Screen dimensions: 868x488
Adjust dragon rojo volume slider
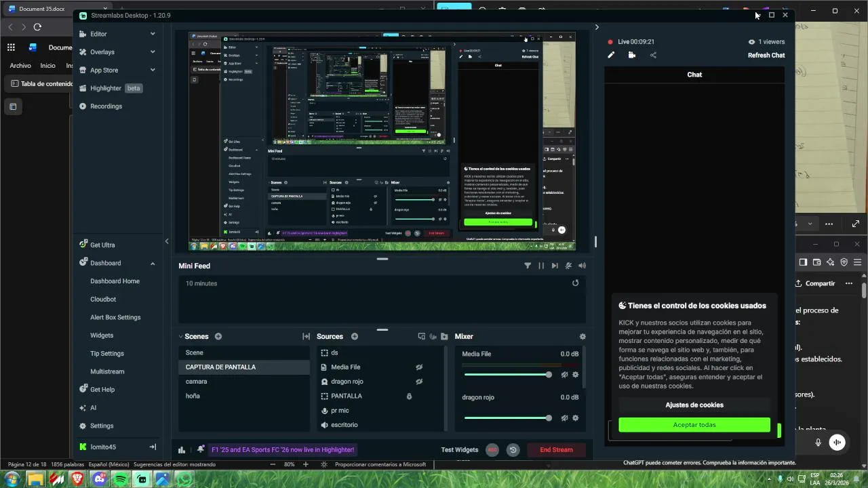click(507, 418)
